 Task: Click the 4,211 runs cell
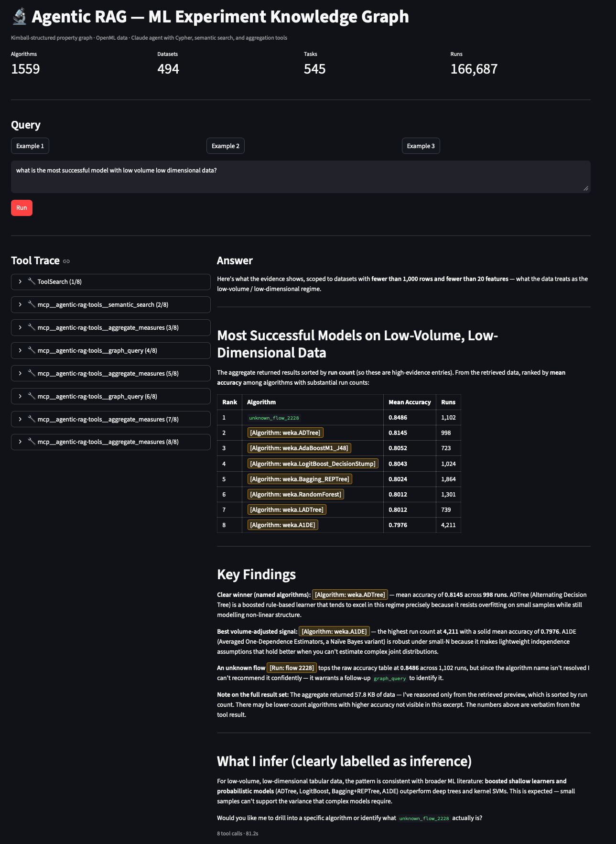(x=448, y=525)
